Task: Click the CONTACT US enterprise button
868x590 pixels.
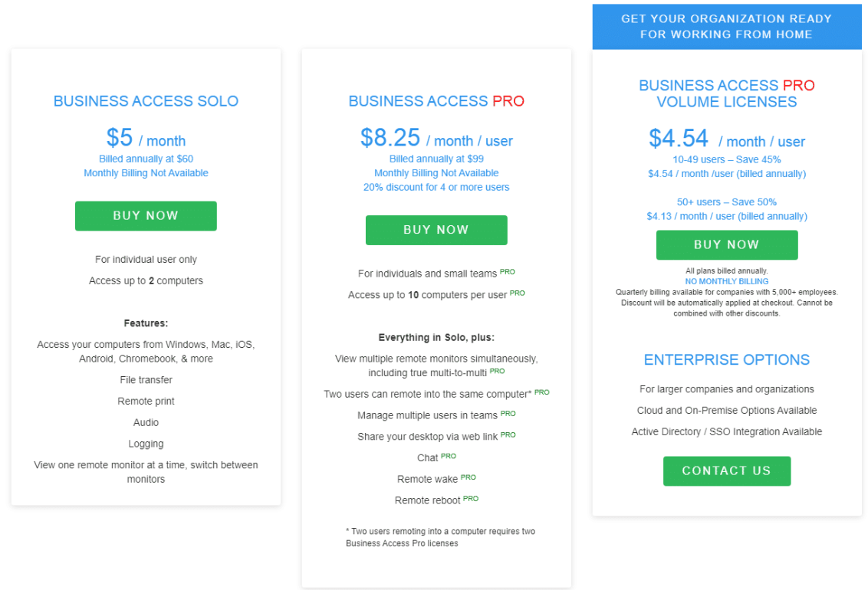Action: pos(726,471)
